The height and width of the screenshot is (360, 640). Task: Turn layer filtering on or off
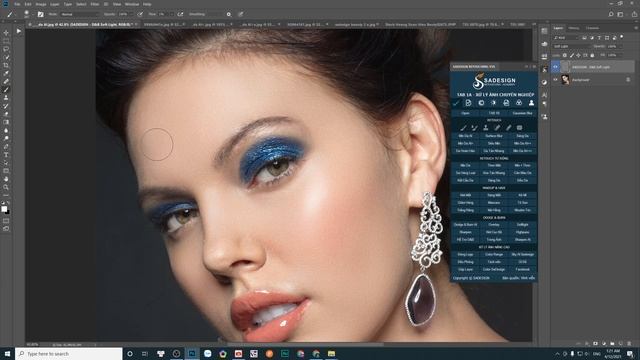coord(621,37)
